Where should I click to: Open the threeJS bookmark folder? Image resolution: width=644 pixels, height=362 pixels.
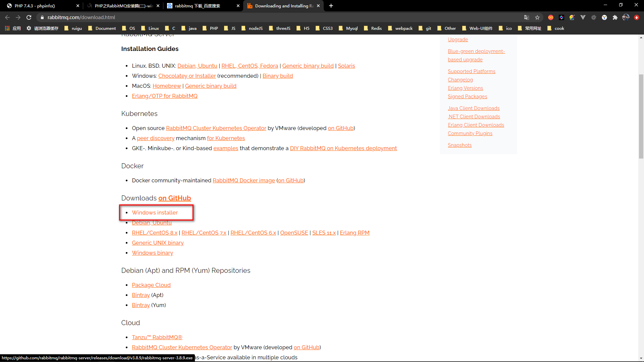pos(280,28)
